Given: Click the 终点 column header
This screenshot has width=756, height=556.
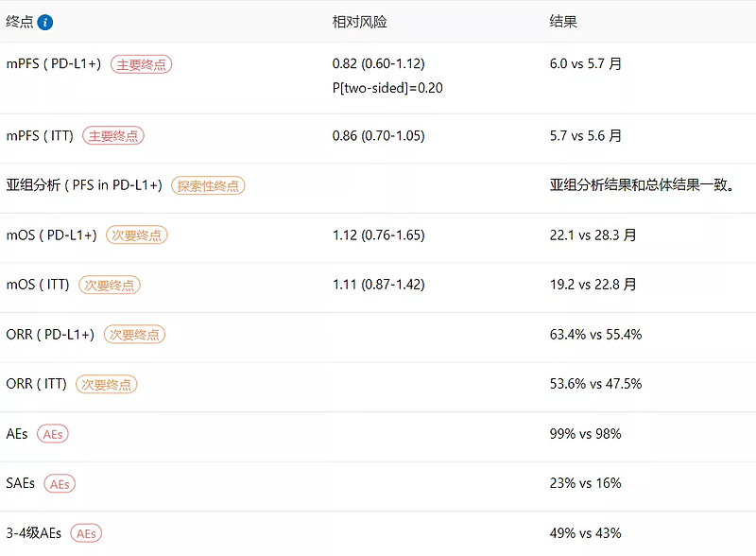Looking at the screenshot, I should point(19,22).
